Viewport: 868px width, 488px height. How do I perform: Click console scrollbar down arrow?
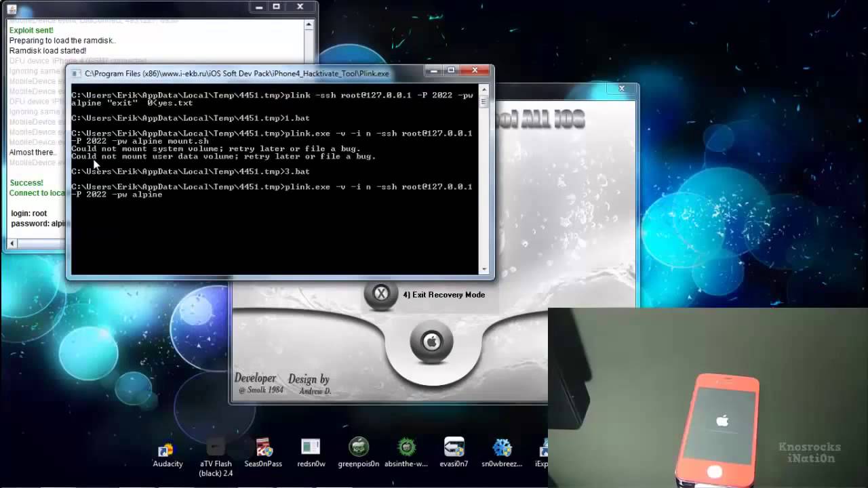[484, 269]
